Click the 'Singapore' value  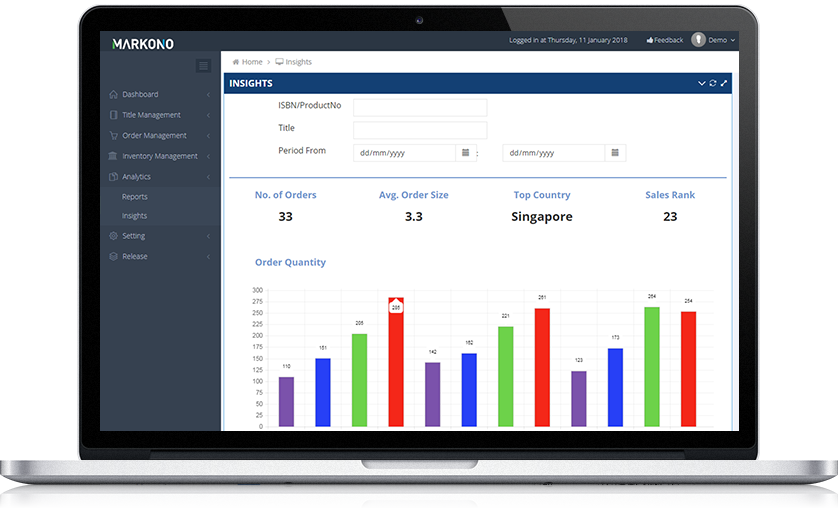pyautogui.click(x=542, y=216)
